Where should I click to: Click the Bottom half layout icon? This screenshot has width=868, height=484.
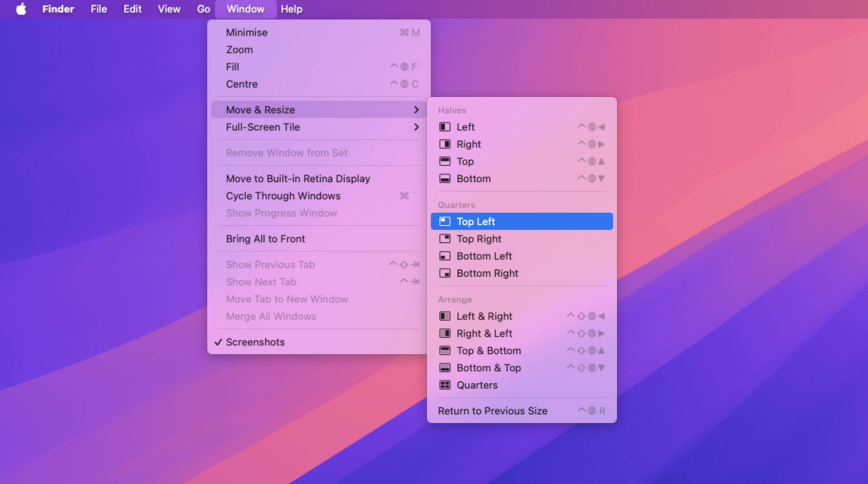(445, 178)
